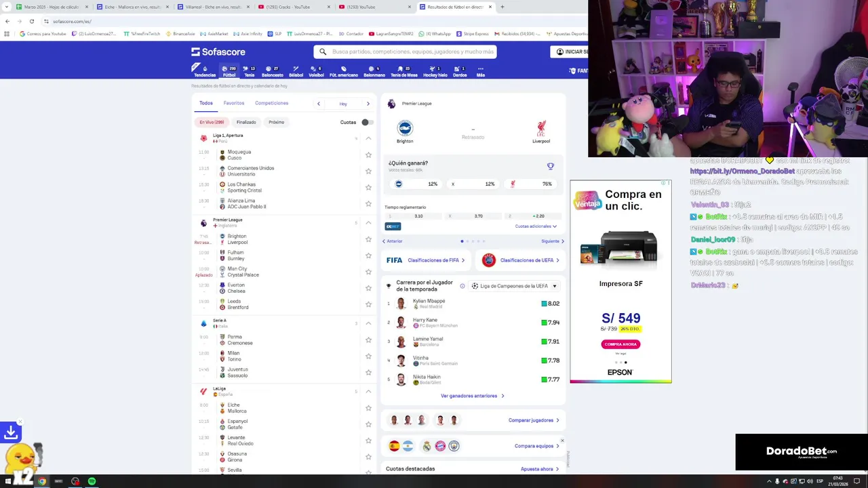Favorite the Comerciantes Unidos vs Universitario match
The height and width of the screenshot is (488, 868).
368,171
